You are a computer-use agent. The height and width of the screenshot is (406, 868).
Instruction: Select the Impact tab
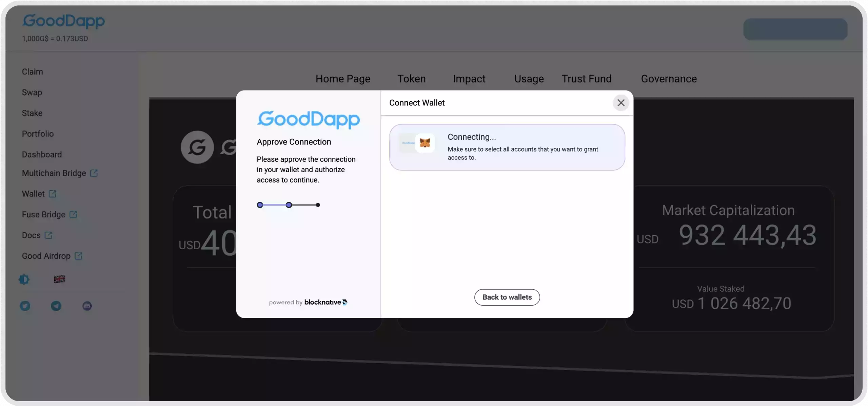point(469,78)
